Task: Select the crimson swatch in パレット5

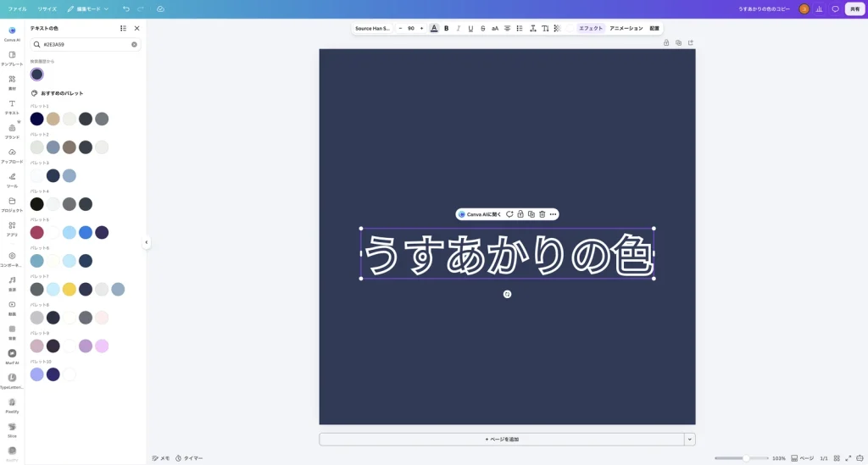Action: click(37, 232)
